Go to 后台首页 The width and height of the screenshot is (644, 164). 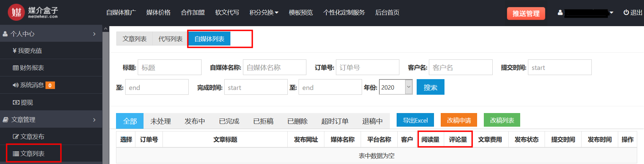coord(387,13)
